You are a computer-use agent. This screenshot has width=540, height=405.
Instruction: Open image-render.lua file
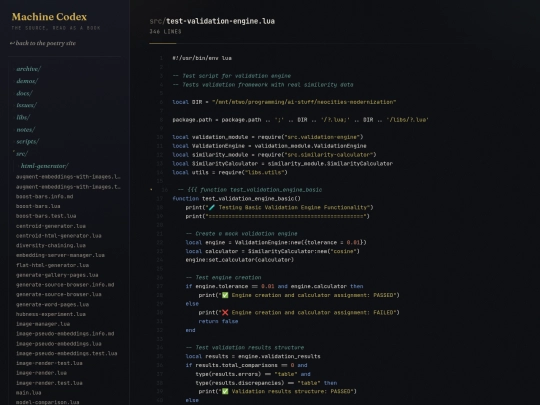(x=41, y=373)
